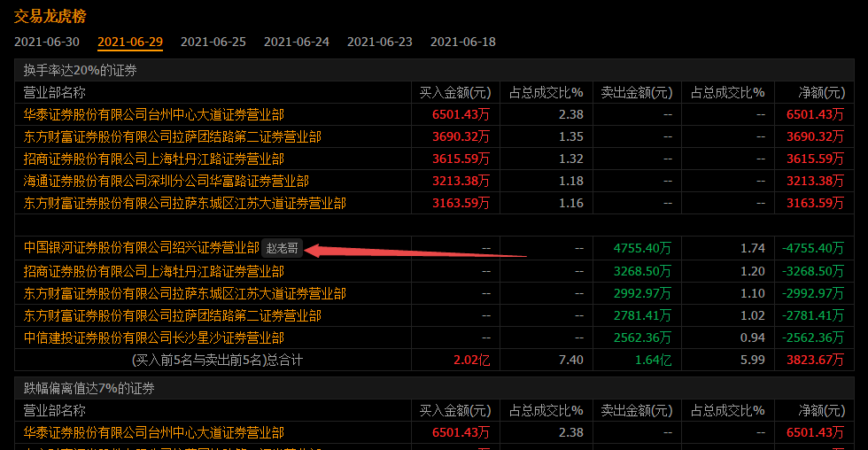Click the 1.18 percentage cell

[x=571, y=181]
